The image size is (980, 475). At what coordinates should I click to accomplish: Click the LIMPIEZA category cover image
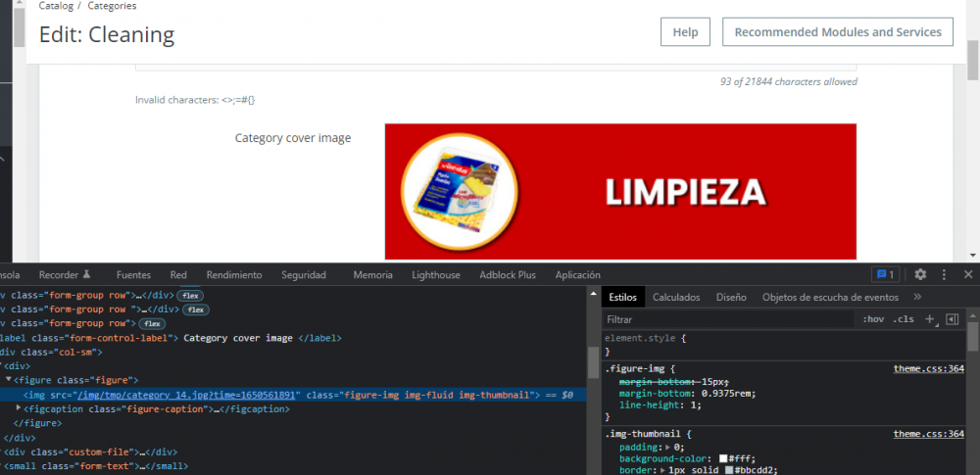[620, 191]
